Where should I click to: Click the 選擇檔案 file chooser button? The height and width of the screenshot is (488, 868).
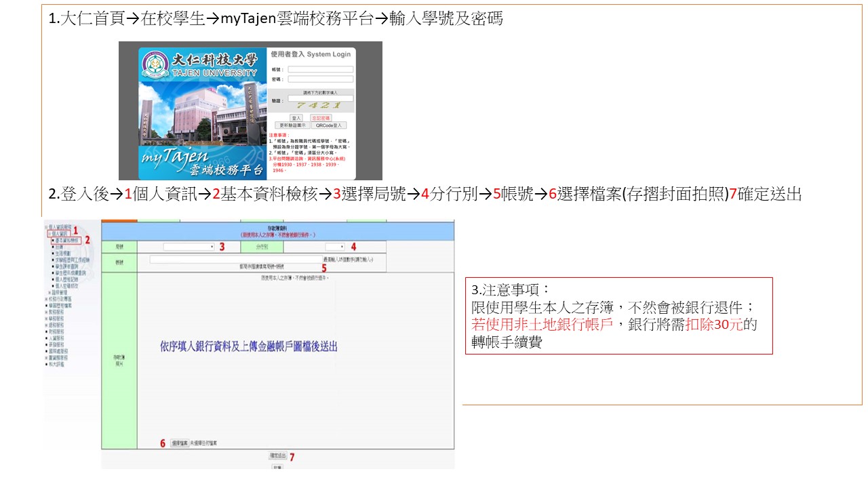tap(180, 443)
